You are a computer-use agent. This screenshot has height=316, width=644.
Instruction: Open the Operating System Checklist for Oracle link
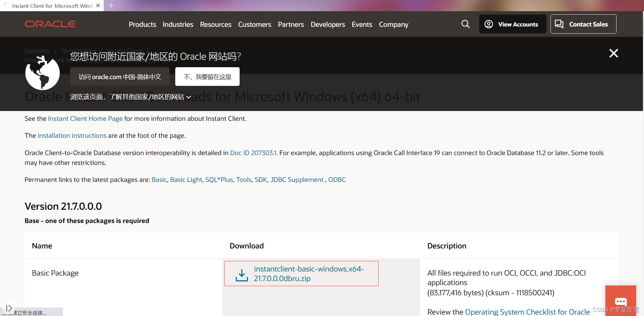527,312
